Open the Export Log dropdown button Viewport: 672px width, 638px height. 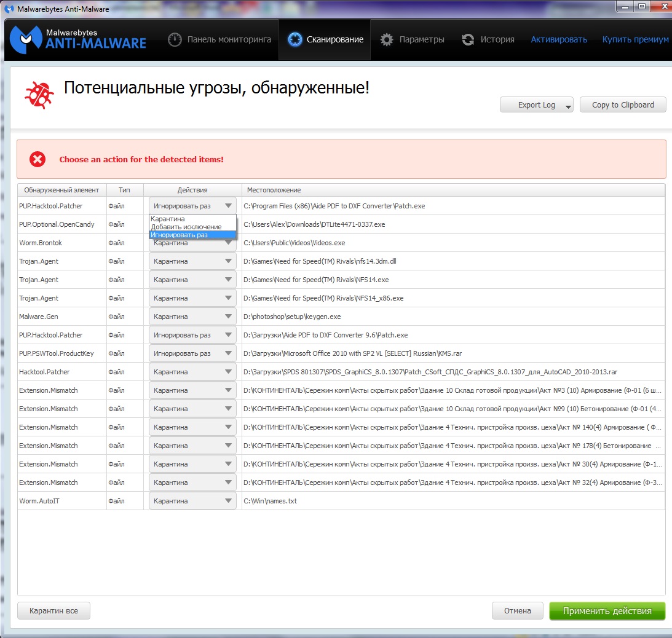[x=537, y=105]
